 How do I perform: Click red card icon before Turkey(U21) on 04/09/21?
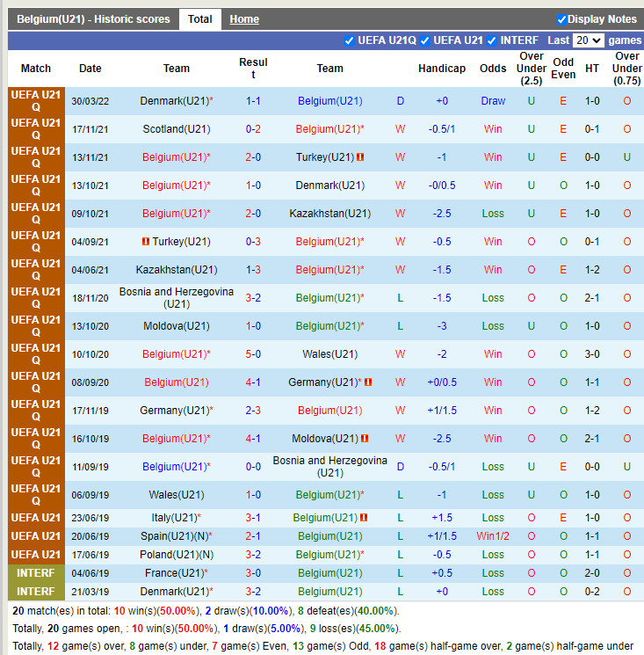coord(145,242)
